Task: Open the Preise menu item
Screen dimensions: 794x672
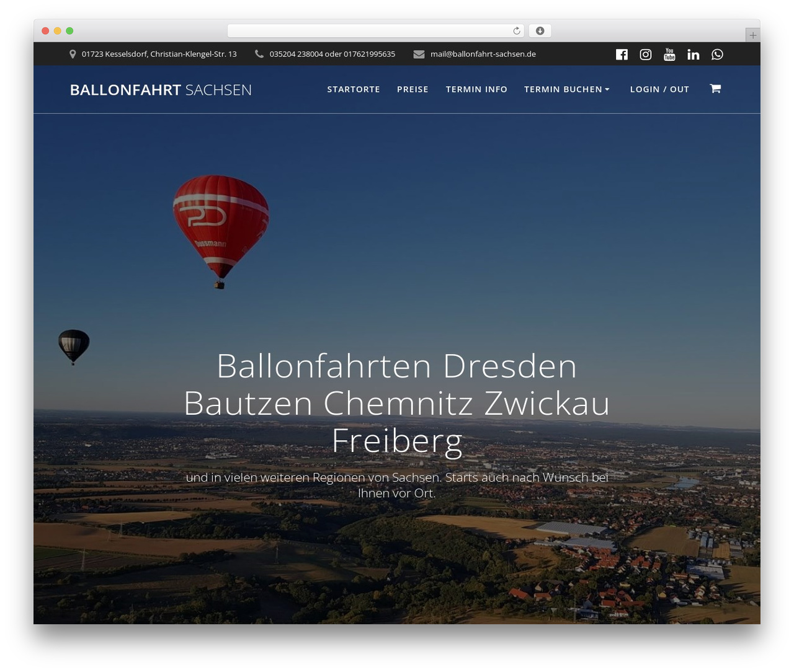Action: click(413, 89)
